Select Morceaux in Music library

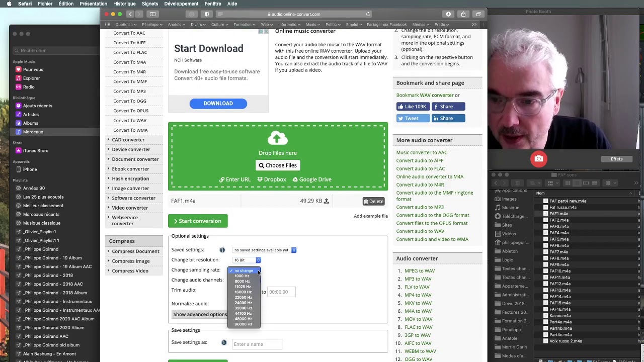pyautogui.click(x=33, y=132)
